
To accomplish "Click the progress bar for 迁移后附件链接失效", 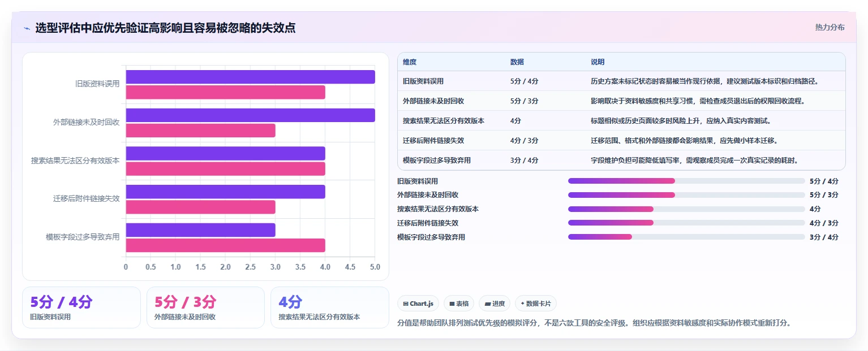I will pyautogui.click(x=686, y=223).
